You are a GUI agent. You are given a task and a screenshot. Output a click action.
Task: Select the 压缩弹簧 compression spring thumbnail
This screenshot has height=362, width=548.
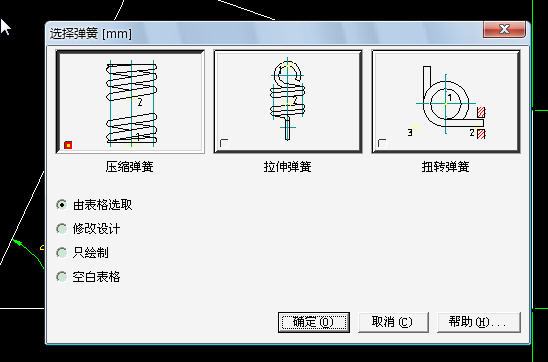pyautogui.click(x=130, y=102)
